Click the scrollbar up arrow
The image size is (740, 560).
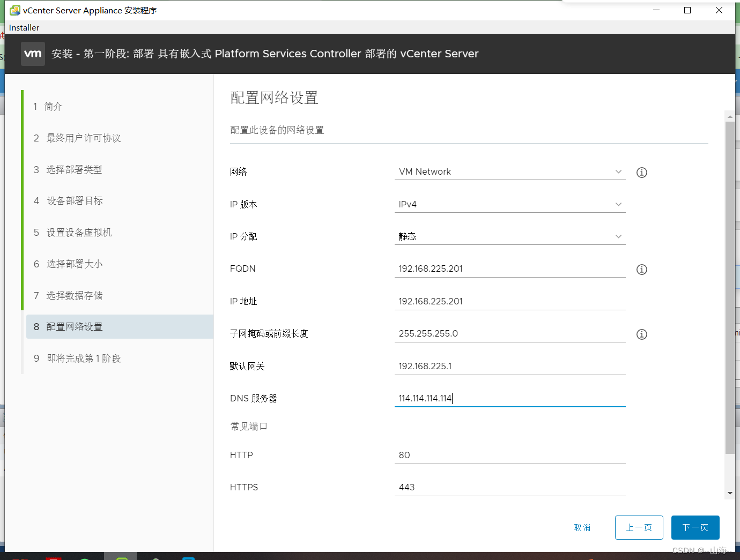(730, 116)
